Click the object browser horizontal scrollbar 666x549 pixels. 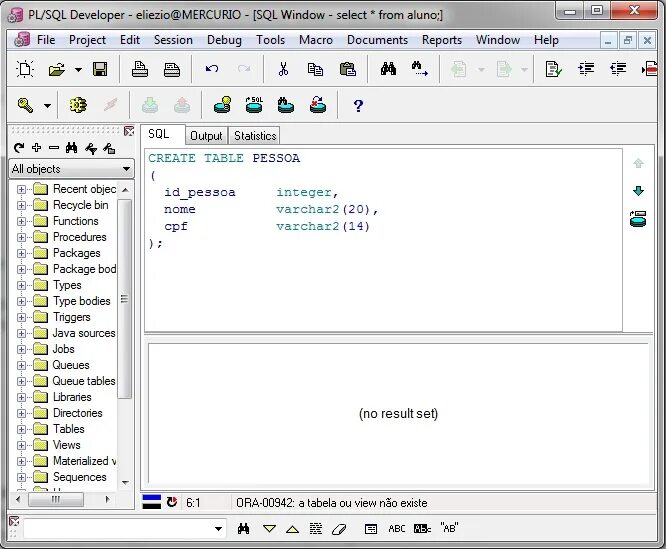(56, 499)
